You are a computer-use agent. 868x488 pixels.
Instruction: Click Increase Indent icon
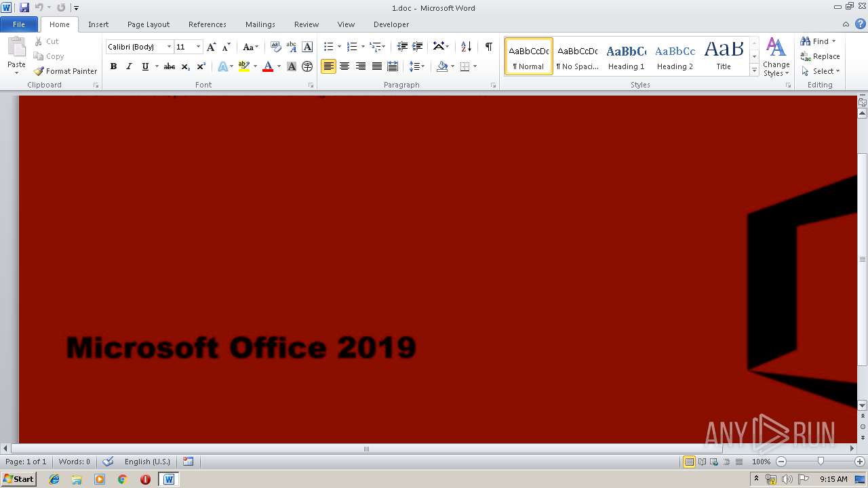tap(418, 47)
